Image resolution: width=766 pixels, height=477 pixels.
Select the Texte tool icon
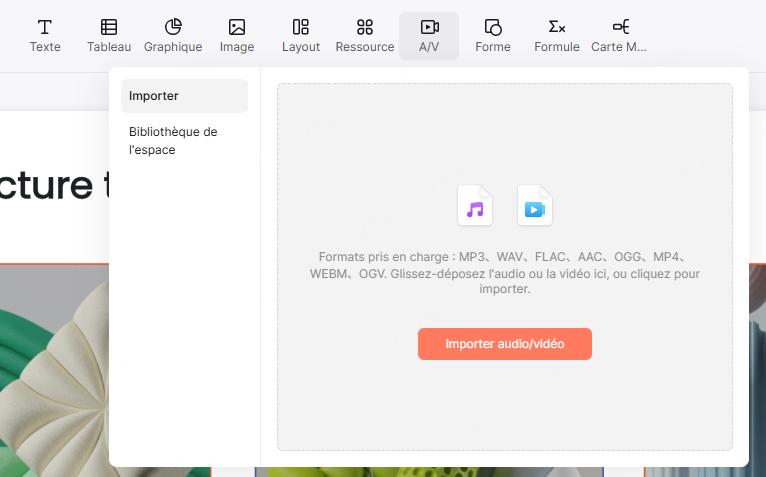(45, 35)
